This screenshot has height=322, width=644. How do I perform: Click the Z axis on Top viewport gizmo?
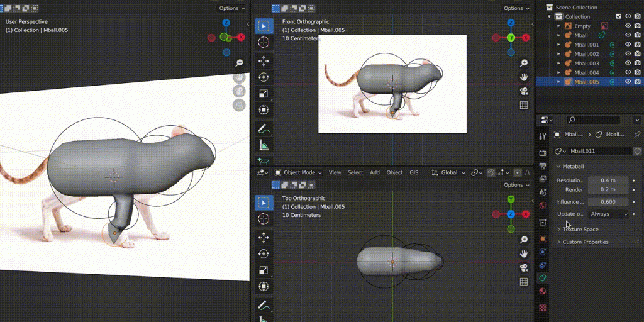point(511,214)
